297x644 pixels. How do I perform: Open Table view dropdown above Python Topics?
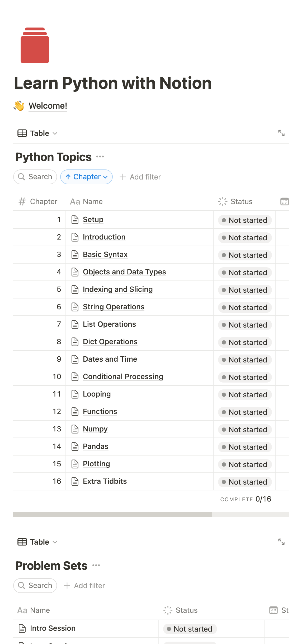(37, 133)
